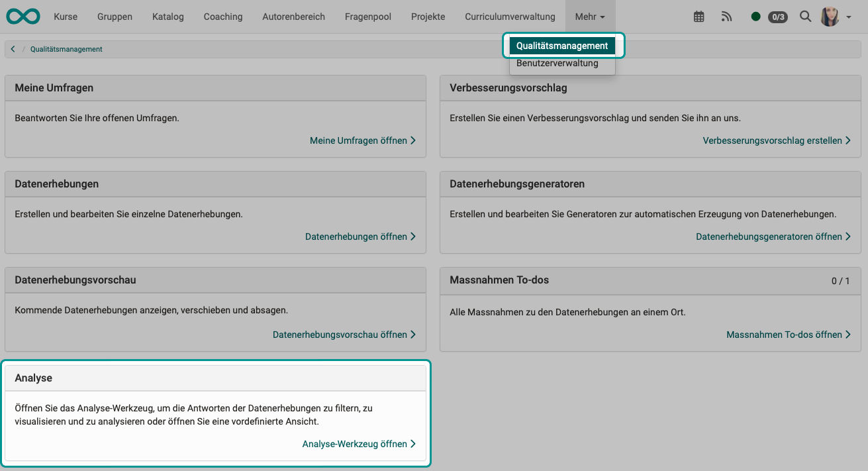
Task: Open the calendar icon in the top bar
Action: point(698,17)
